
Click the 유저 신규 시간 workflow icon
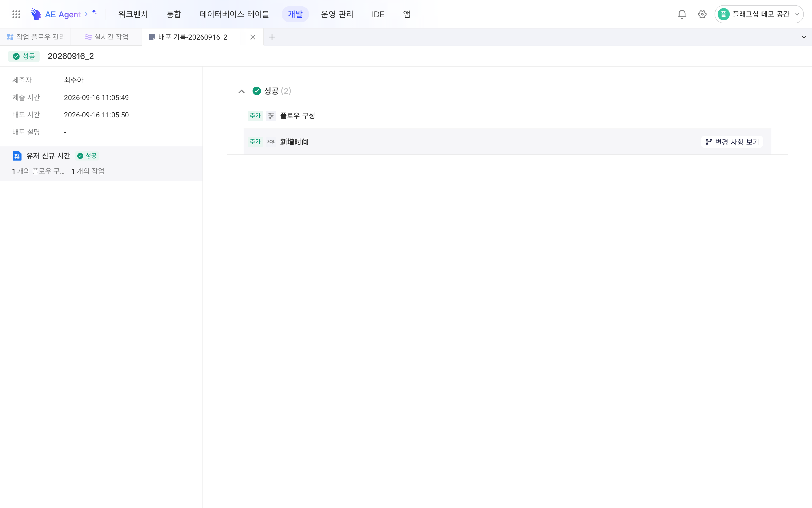(17, 156)
